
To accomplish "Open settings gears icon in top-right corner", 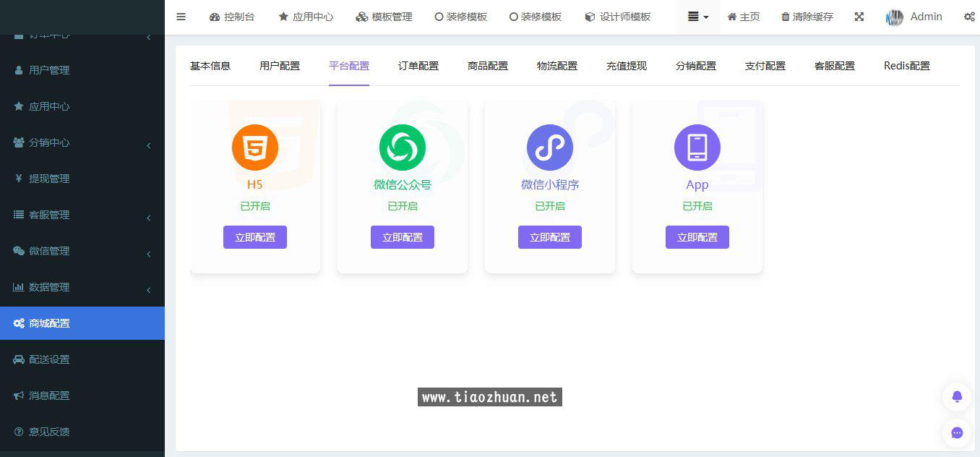I will coord(969,17).
